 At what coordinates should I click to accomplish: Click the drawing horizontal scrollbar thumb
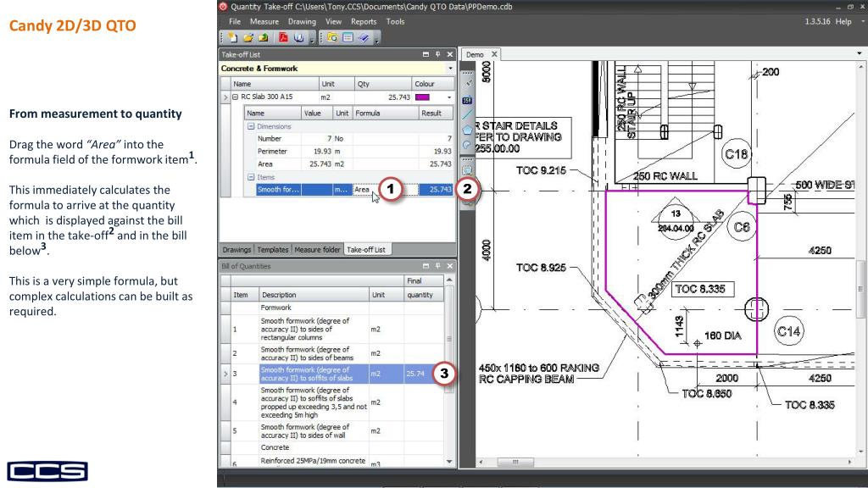pyautogui.click(x=515, y=462)
